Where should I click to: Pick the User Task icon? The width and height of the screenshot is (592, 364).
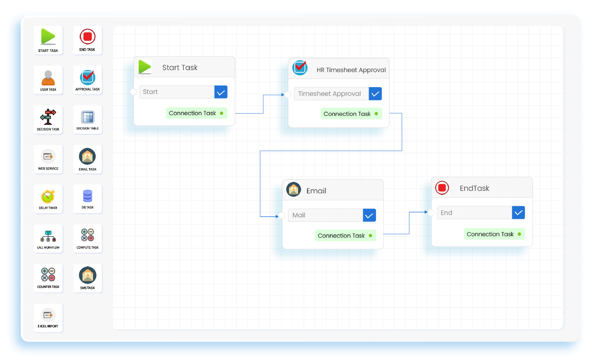coord(48,78)
